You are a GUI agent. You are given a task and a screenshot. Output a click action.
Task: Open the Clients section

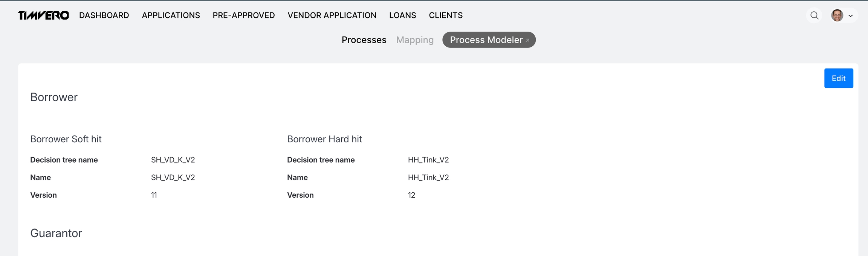click(445, 15)
